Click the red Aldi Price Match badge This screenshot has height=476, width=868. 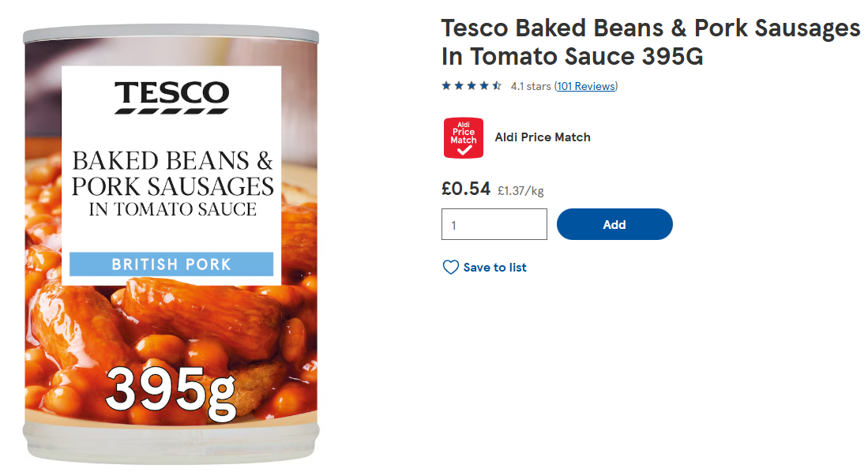tap(464, 137)
